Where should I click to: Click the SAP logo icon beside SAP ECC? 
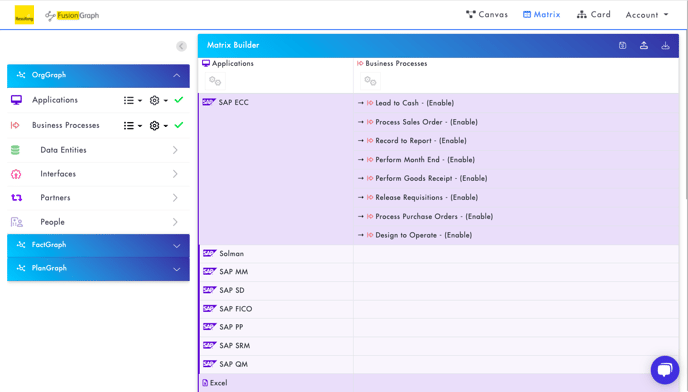point(208,102)
